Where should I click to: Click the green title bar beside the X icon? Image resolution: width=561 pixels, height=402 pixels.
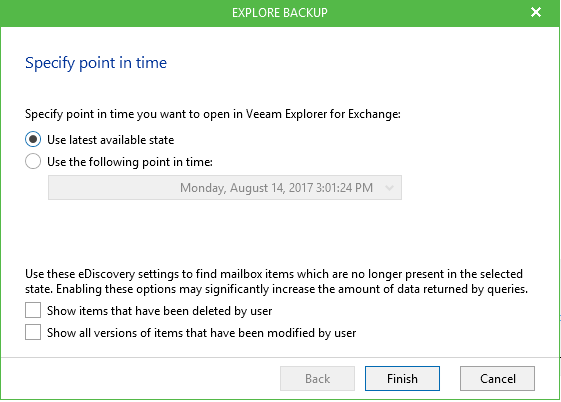429,13
